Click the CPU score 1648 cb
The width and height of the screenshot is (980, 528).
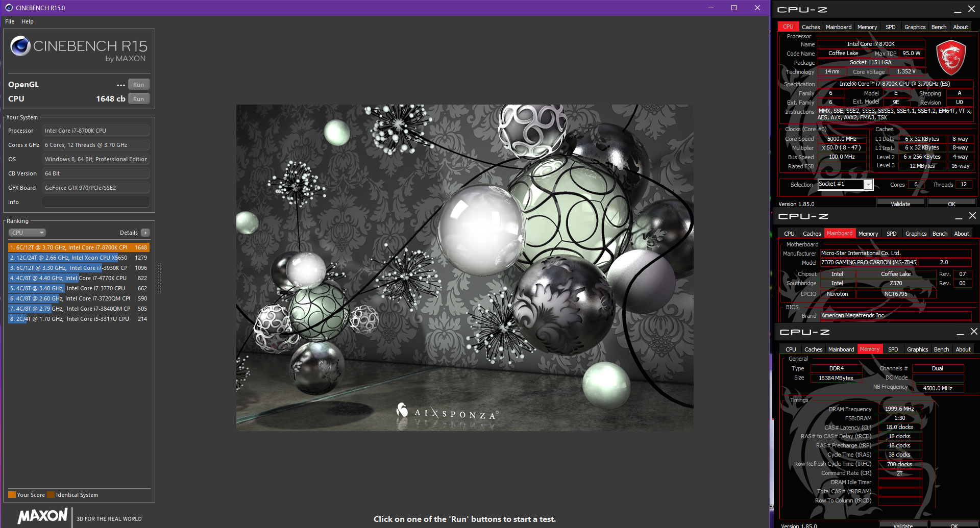click(x=111, y=99)
